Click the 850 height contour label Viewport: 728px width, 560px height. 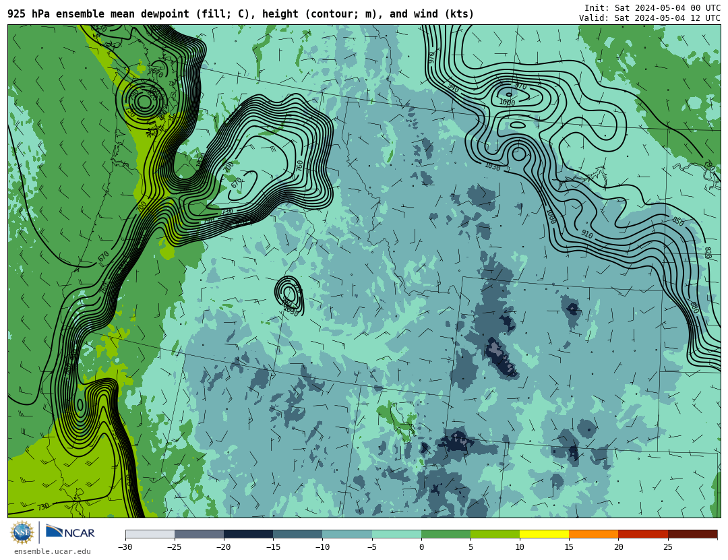click(x=678, y=222)
